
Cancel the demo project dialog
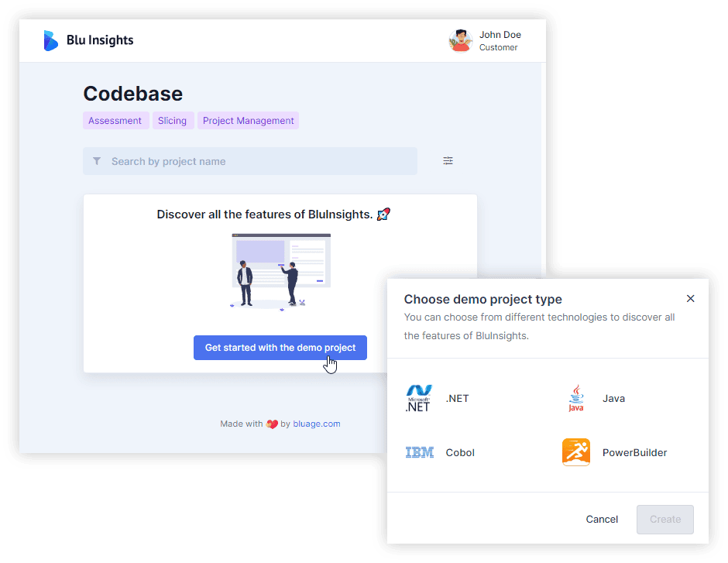click(602, 520)
